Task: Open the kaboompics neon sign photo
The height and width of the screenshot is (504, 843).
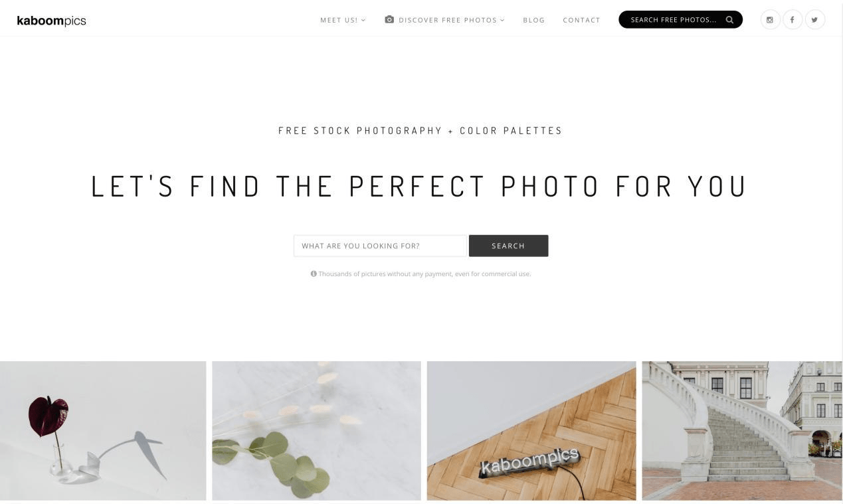Action: [531, 430]
